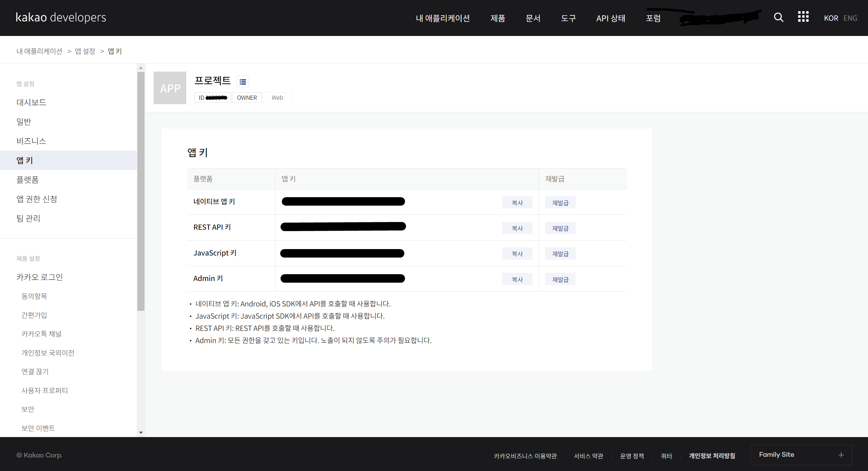Click the gray APP thumbnail icon
Screen dimensions: 868x471
coord(170,88)
